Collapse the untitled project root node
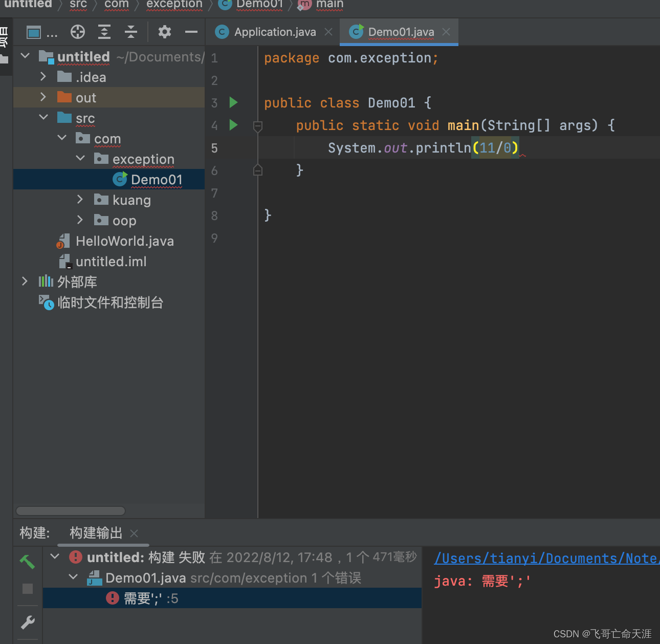Image resolution: width=660 pixels, height=644 pixels. pyautogui.click(x=25, y=55)
